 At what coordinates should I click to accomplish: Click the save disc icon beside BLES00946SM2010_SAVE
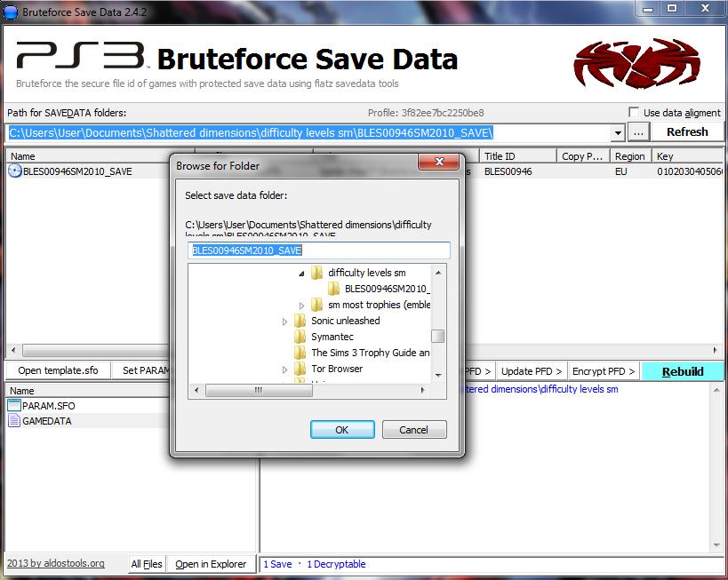click(15, 171)
